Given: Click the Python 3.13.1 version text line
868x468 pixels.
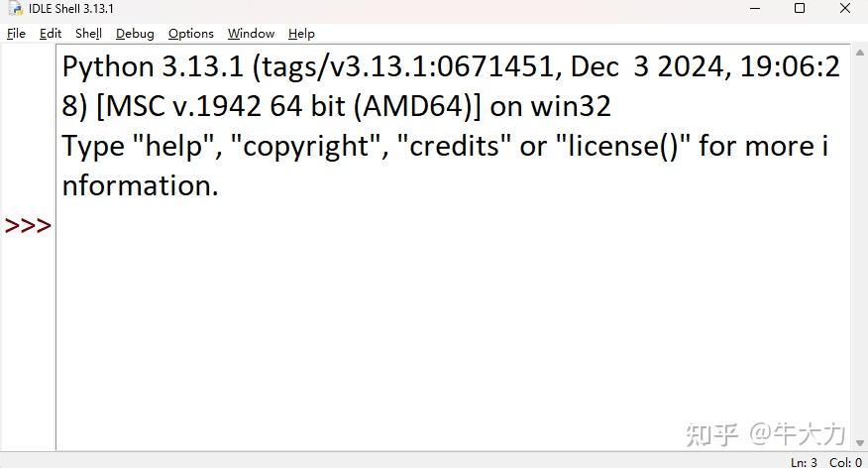Looking at the screenshot, I should [451, 66].
